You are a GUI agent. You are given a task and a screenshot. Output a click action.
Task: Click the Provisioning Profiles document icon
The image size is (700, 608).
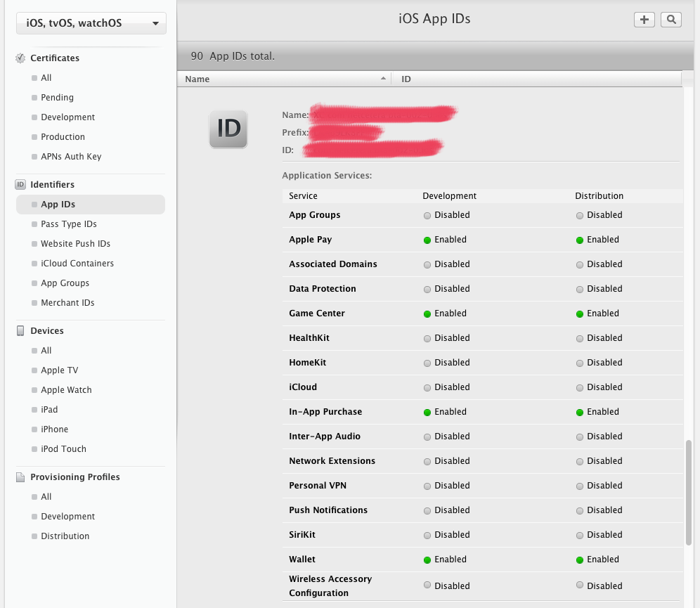(x=20, y=477)
